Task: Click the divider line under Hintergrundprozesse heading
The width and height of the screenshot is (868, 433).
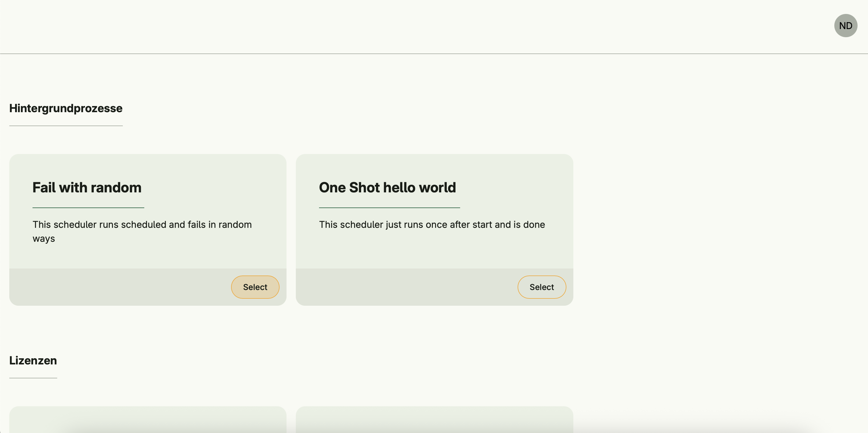Action: point(66,126)
